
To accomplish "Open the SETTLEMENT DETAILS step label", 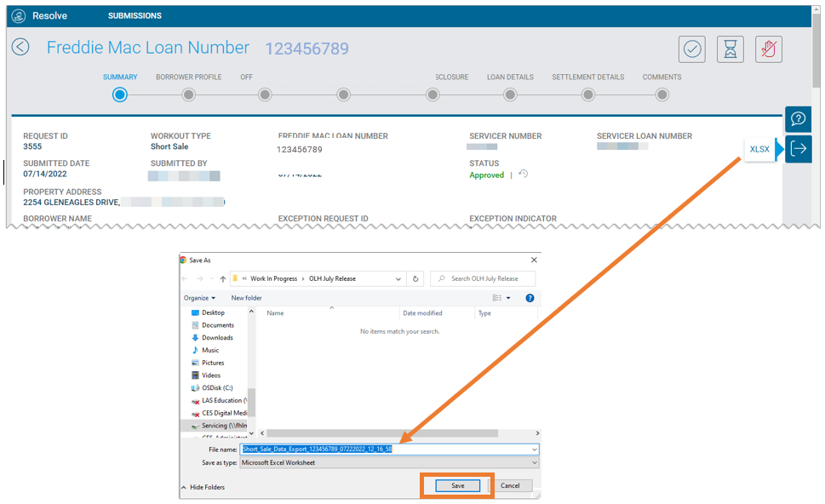I will coord(587,77).
